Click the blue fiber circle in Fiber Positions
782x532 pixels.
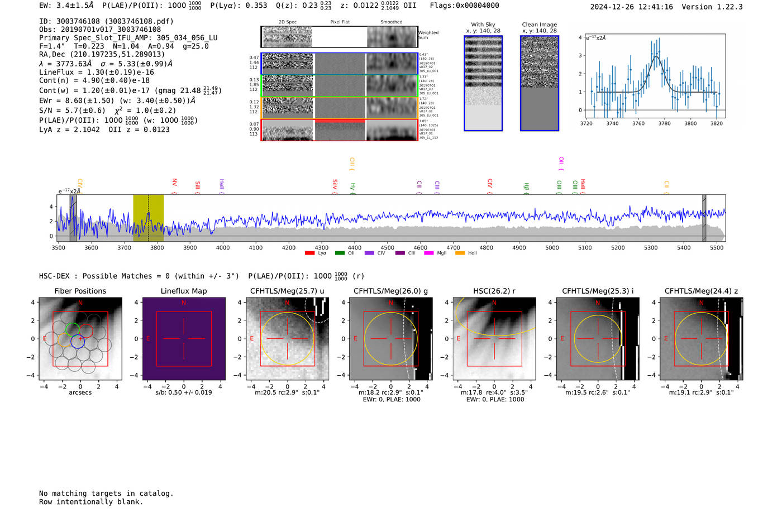(x=78, y=342)
